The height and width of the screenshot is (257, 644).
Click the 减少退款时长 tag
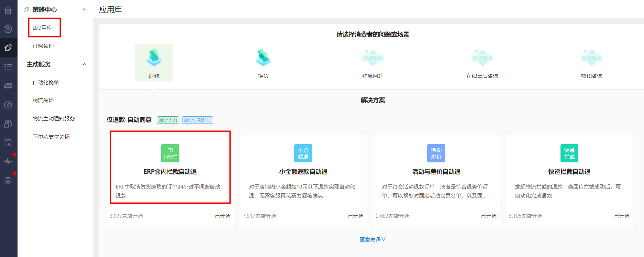pos(198,120)
